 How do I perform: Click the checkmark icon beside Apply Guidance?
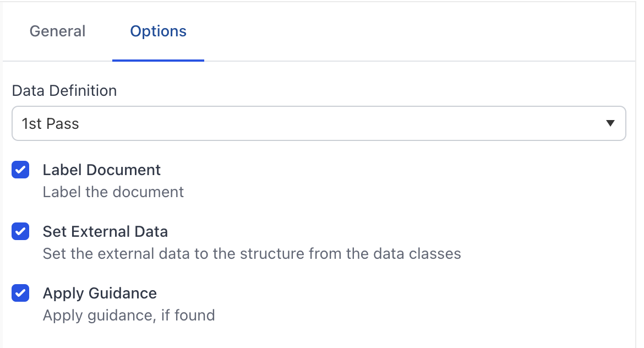pos(20,293)
